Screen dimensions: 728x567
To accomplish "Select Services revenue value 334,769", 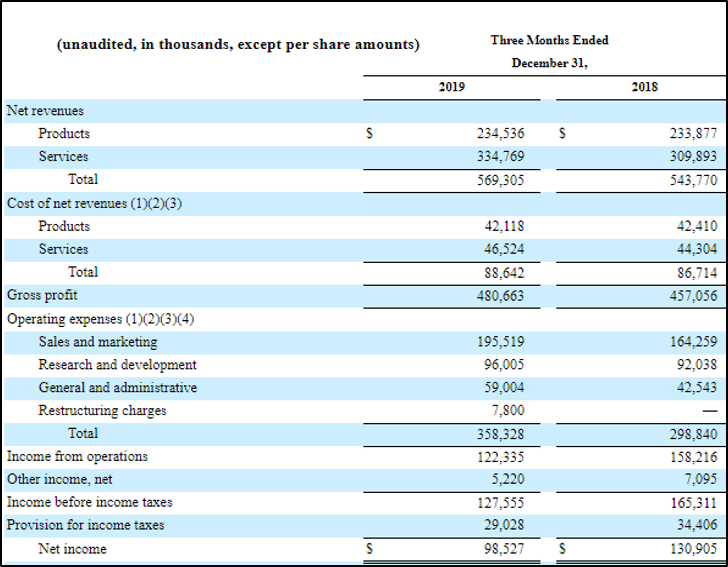I will [500, 156].
